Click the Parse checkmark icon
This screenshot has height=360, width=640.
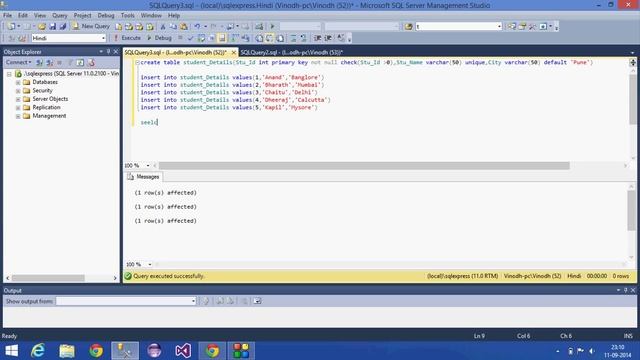click(190, 38)
